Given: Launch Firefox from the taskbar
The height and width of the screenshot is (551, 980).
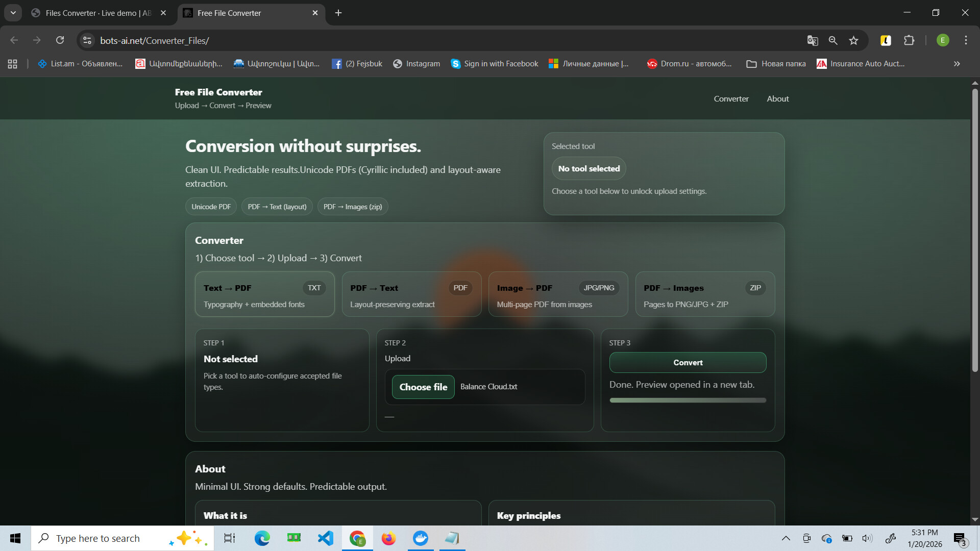Looking at the screenshot, I should click(388, 538).
